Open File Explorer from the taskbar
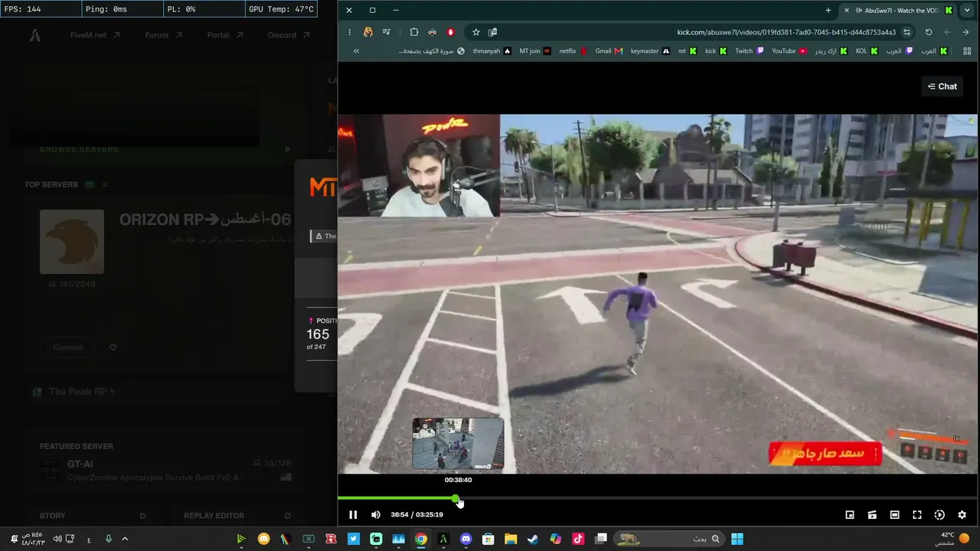 point(511,539)
